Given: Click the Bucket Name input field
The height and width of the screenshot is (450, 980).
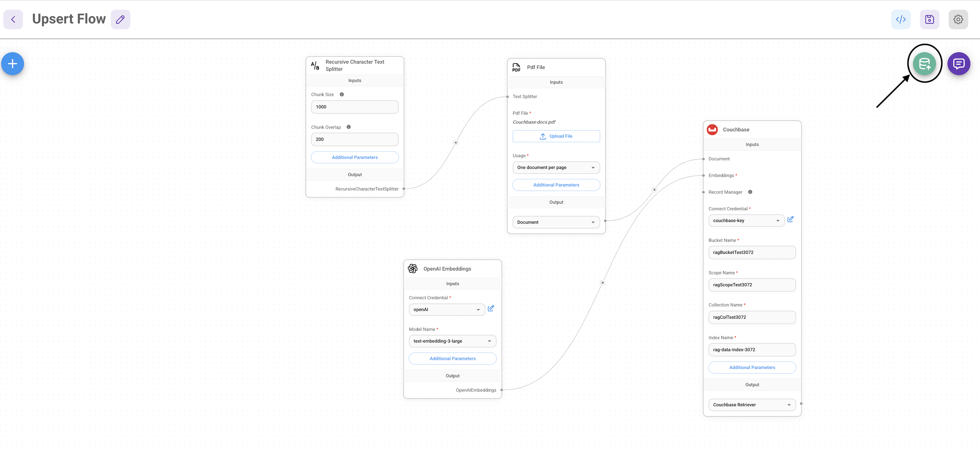Looking at the screenshot, I should click(x=752, y=252).
